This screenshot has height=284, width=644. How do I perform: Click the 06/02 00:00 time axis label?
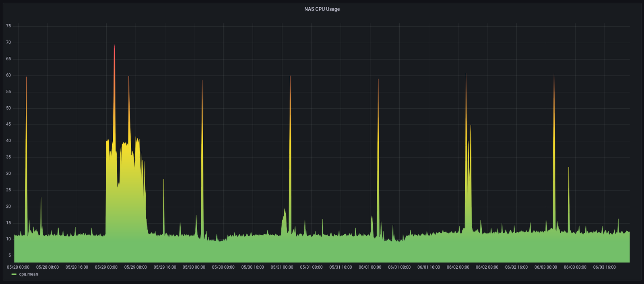458,267
